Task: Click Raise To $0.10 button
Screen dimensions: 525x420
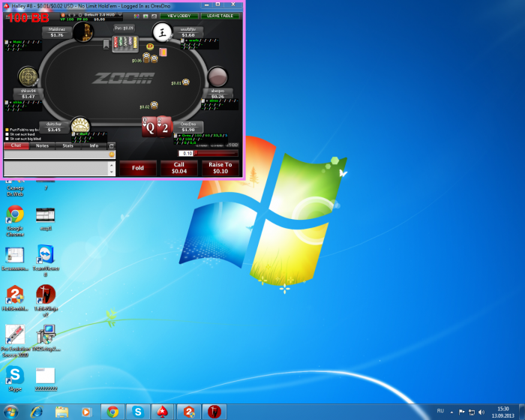Action: coord(220,168)
